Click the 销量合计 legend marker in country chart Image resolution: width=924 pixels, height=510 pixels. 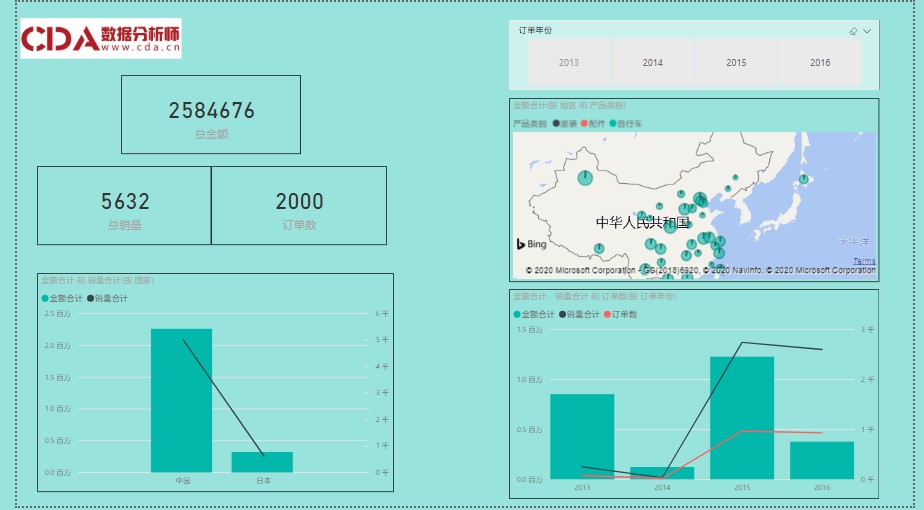91,298
